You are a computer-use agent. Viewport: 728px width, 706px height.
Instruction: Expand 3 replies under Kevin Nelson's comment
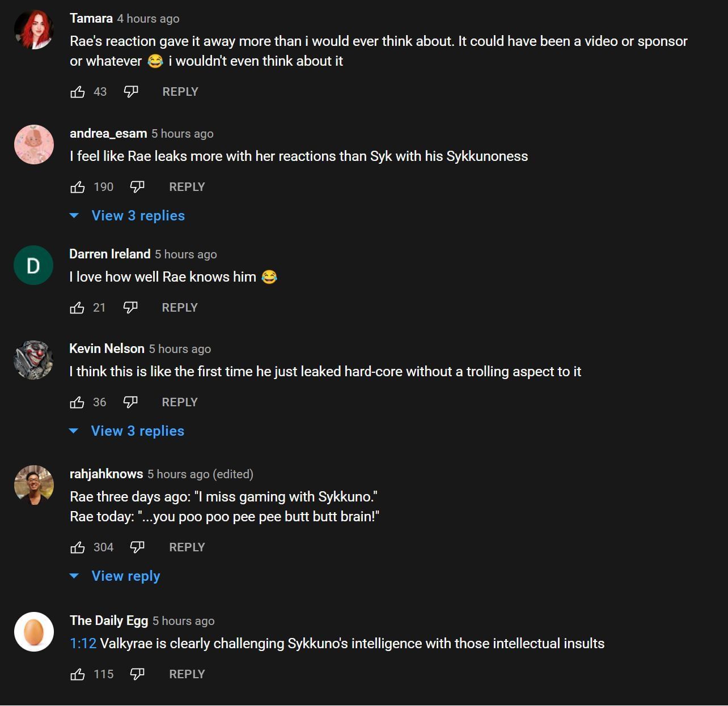pos(137,431)
